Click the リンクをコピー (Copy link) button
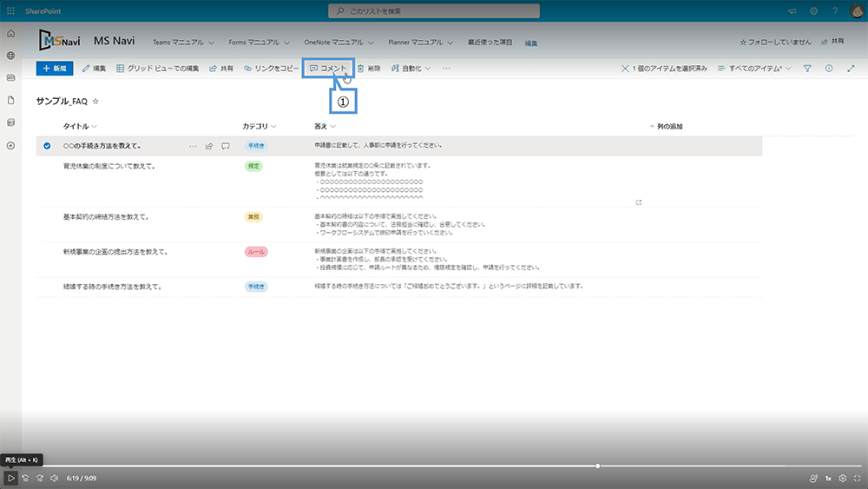Viewport: 868px width, 489px height. 271,68
